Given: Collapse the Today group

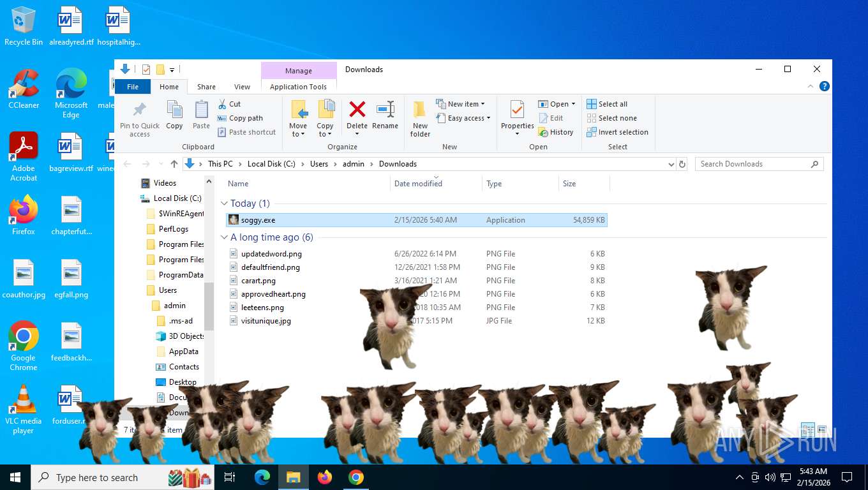Looking at the screenshot, I should [x=224, y=204].
